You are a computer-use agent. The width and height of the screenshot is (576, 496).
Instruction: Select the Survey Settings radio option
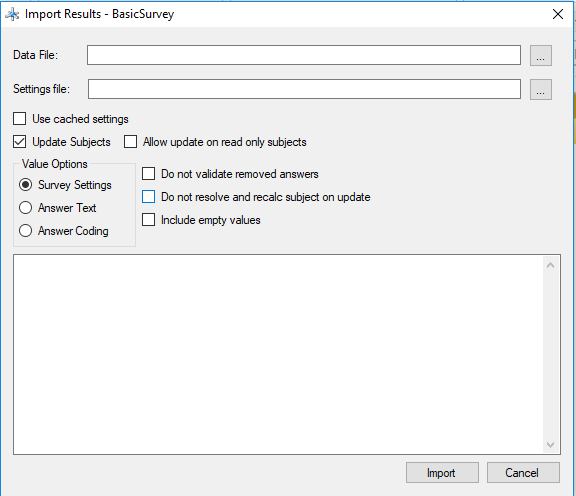pyautogui.click(x=25, y=185)
